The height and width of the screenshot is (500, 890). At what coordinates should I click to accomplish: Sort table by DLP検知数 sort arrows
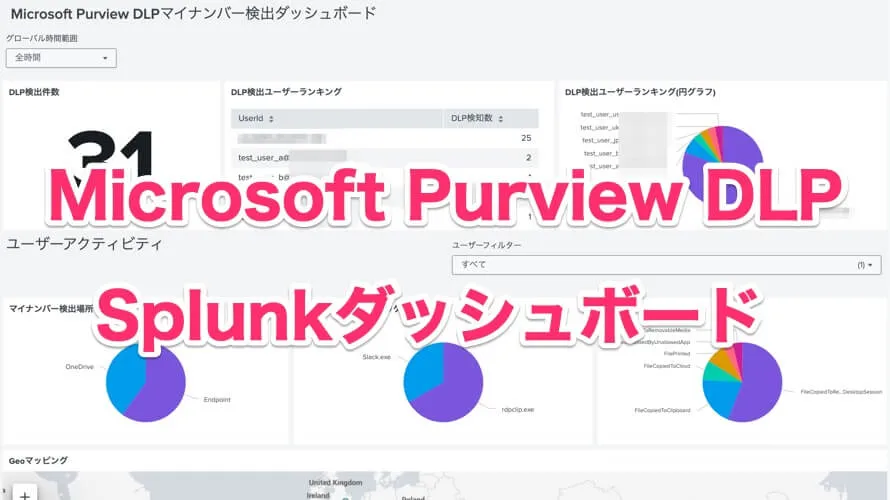tap(501, 119)
